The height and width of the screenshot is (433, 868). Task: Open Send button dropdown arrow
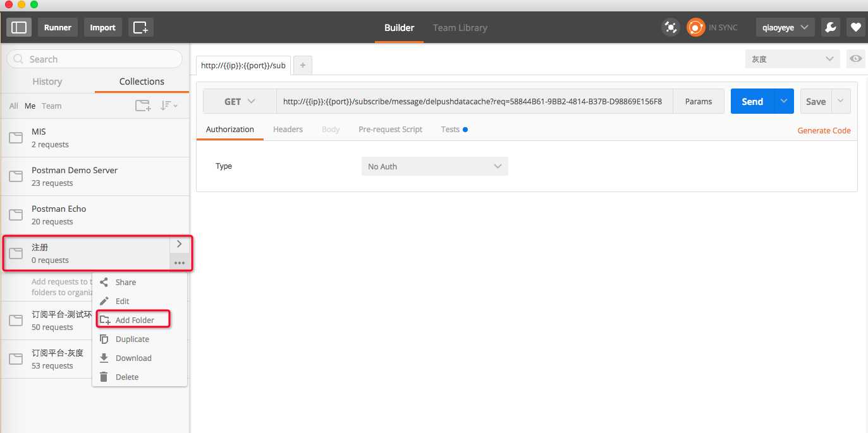tap(784, 101)
